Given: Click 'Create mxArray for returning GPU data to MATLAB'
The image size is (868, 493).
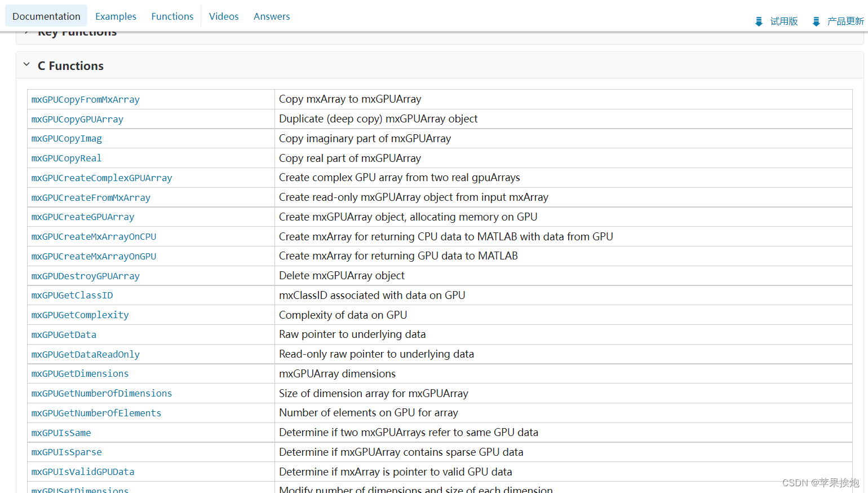Looking at the screenshot, I should tap(398, 256).
